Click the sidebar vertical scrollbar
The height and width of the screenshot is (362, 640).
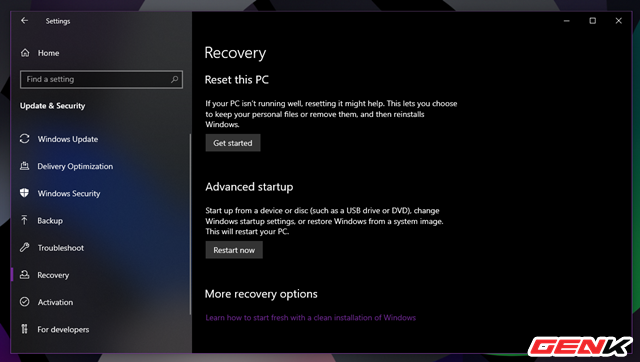click(190, 224)
